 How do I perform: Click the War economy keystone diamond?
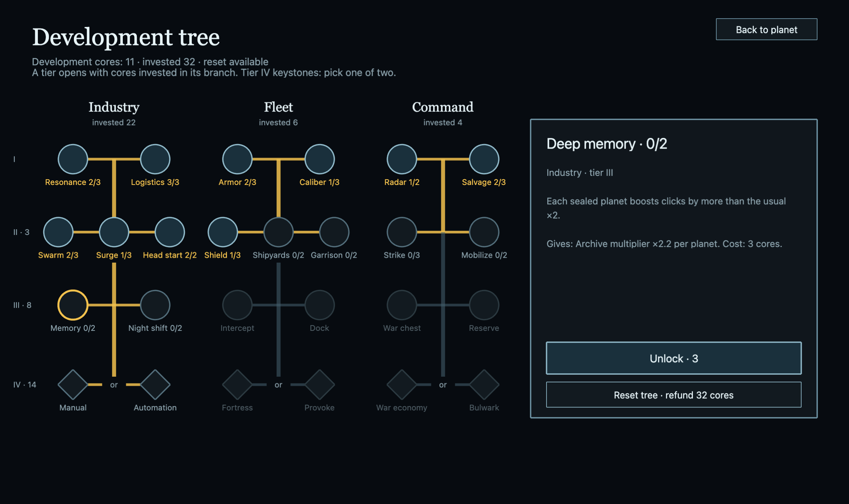point(402,385)
